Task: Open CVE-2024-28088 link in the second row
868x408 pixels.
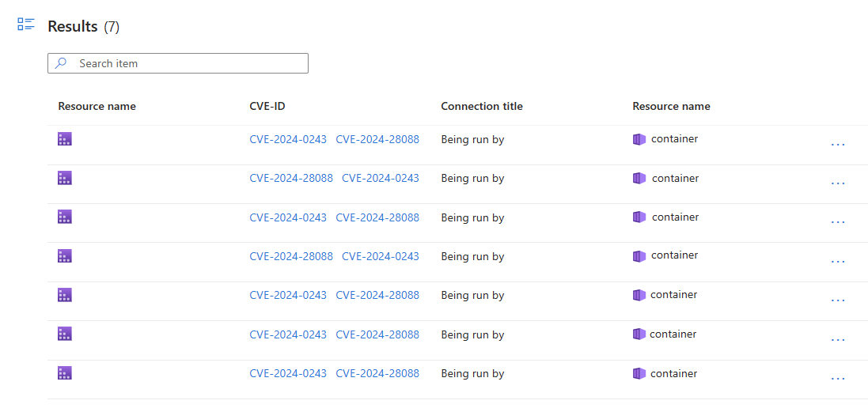Action: tap(291, 178)
